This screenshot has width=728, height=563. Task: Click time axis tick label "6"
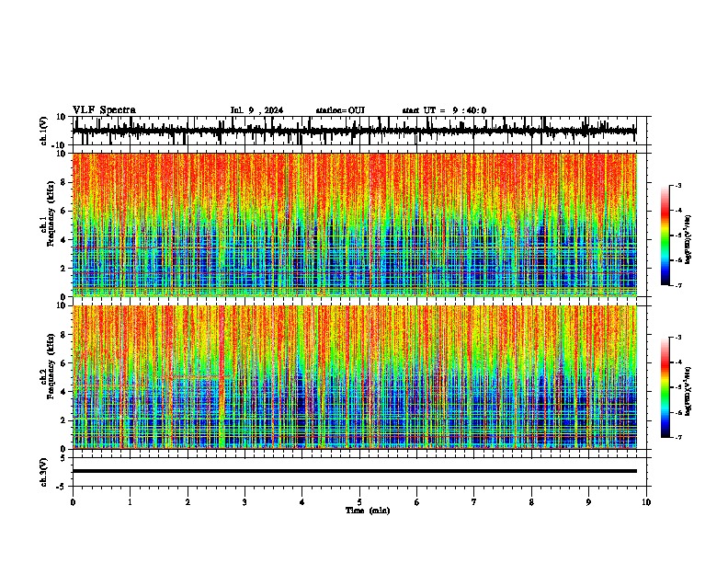(417, 502)
